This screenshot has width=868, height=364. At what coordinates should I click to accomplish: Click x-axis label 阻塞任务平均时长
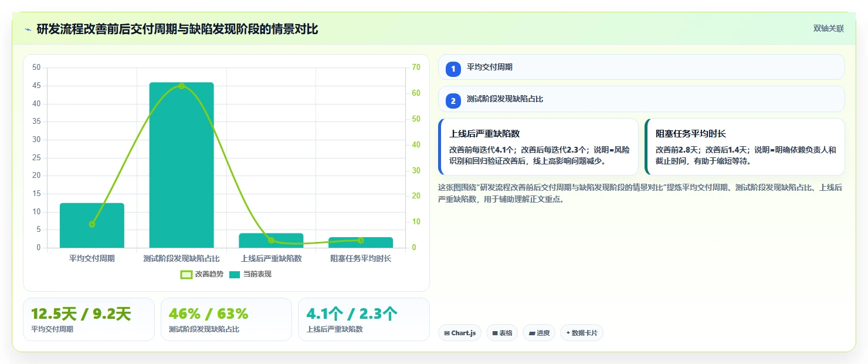pyautogui.click(x=361, y=258)
